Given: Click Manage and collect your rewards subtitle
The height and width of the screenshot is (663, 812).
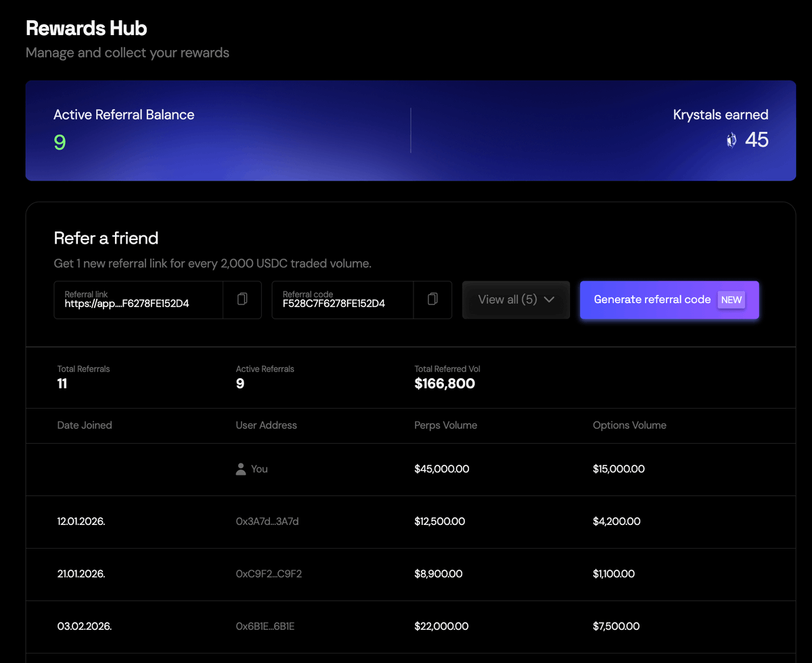Looking at the screenshot, I should click(127, 52).
